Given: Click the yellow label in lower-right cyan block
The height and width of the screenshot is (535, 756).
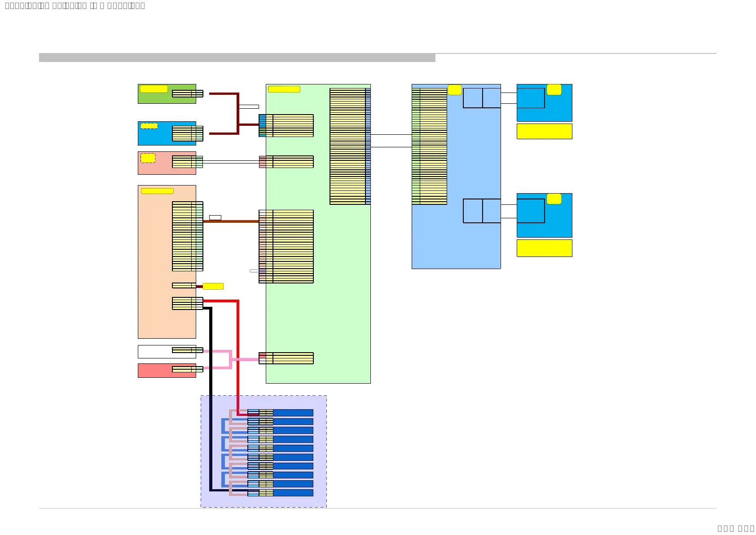Looking at the screenshot, I should coord(554,199).
